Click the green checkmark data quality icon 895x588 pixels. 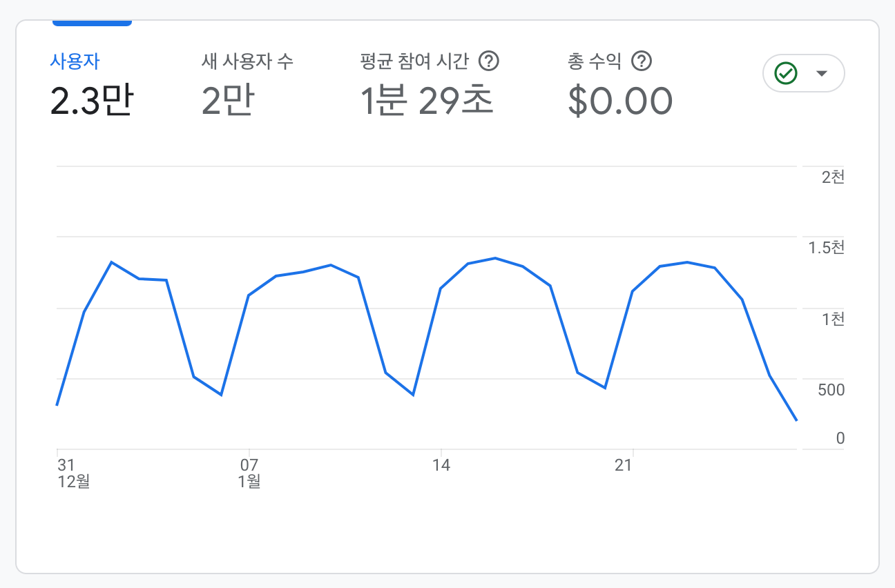[x=786, y=73]
